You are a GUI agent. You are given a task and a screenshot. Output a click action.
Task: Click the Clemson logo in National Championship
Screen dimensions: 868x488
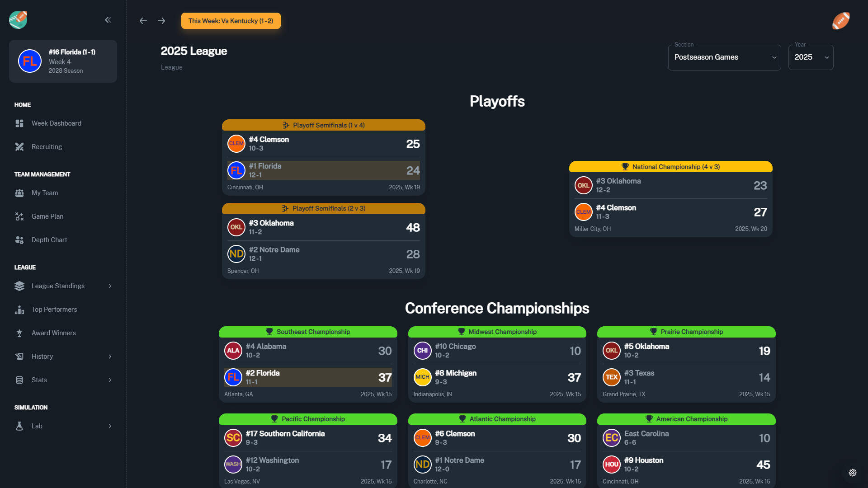tap(583, 212)
